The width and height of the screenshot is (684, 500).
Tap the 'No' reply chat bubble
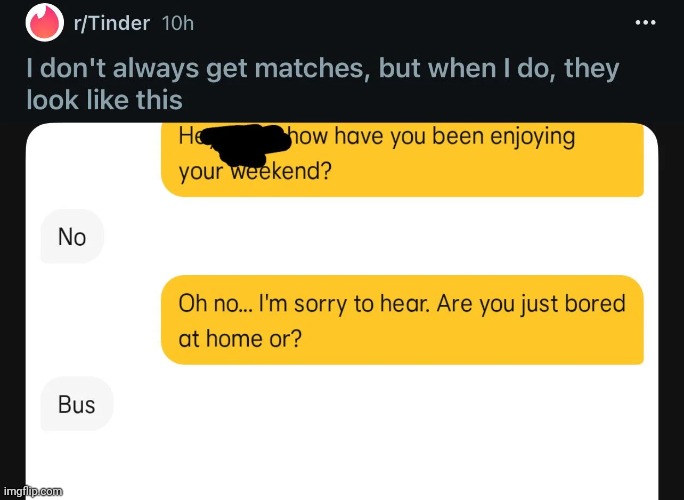tap(72, 236)
